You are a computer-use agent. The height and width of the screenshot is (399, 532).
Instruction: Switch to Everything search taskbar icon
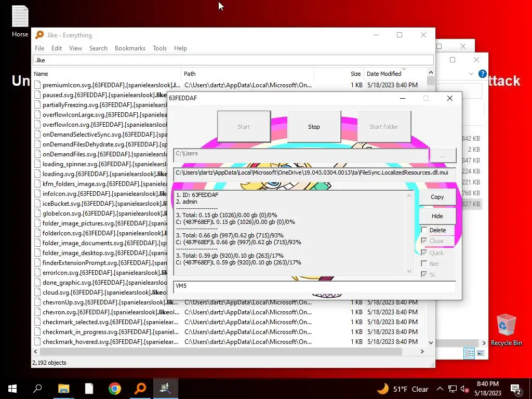[140, 389]
